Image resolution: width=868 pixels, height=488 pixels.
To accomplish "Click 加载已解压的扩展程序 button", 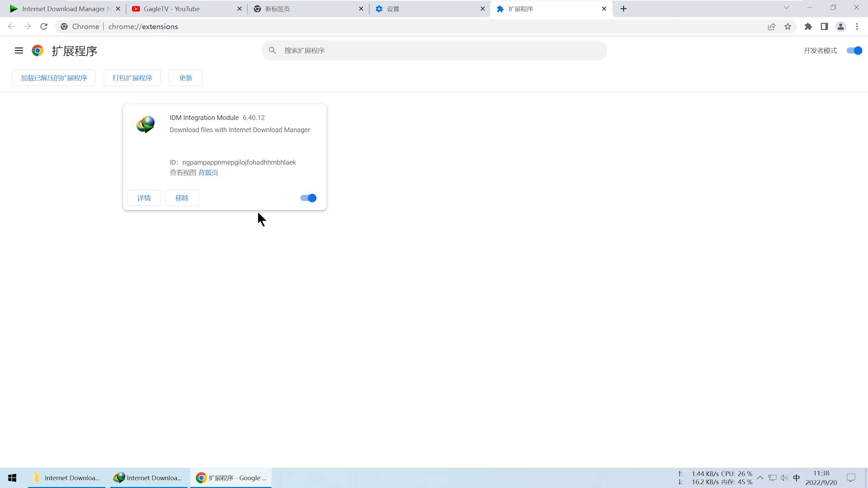I will pos(54,78).
